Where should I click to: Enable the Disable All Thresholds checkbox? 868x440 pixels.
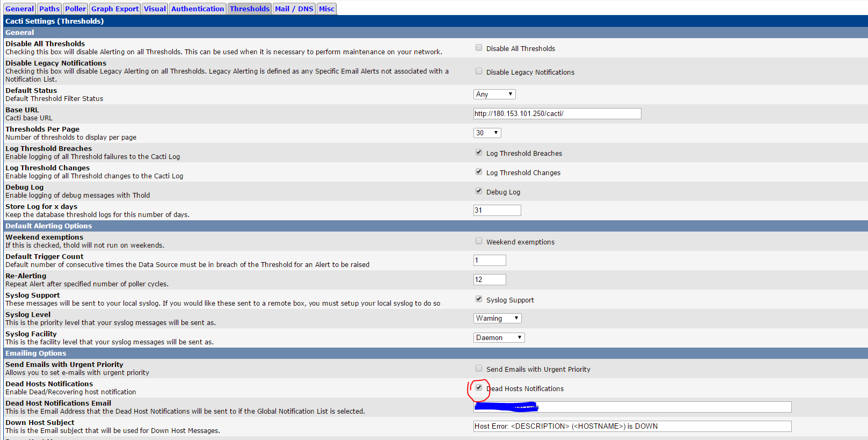479,48
